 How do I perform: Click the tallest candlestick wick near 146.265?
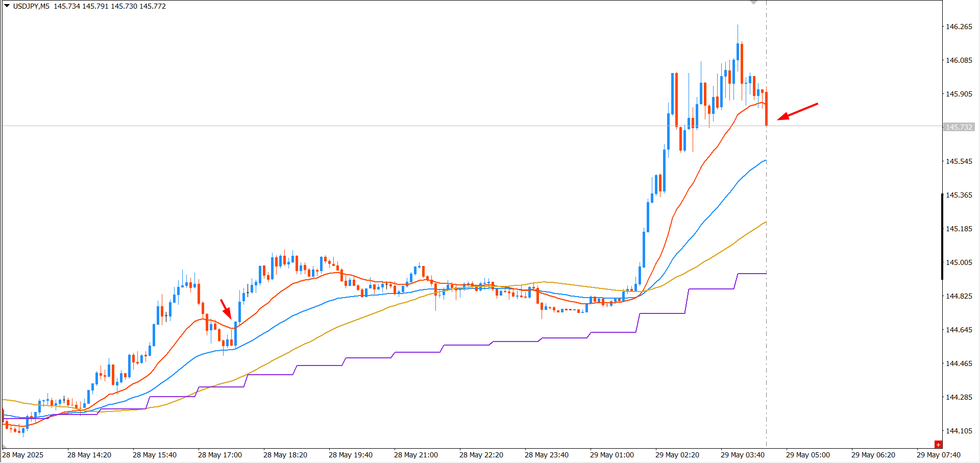point(738,34)
